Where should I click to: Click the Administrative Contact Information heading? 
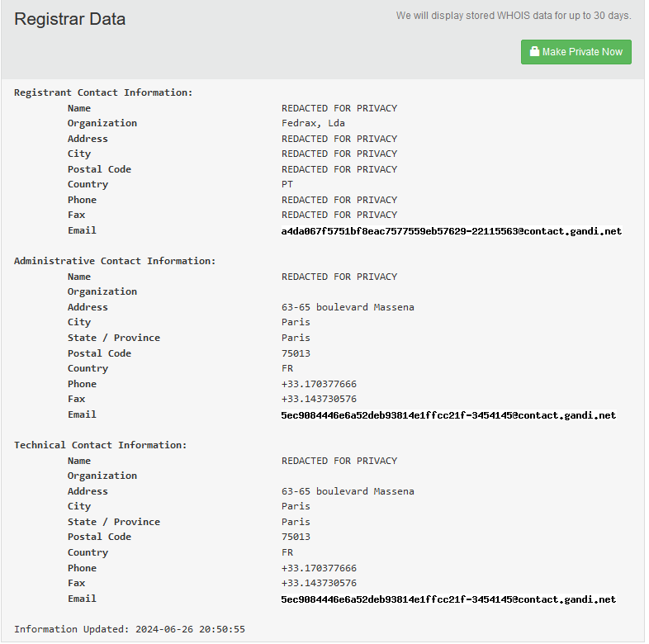click(115, 261)
